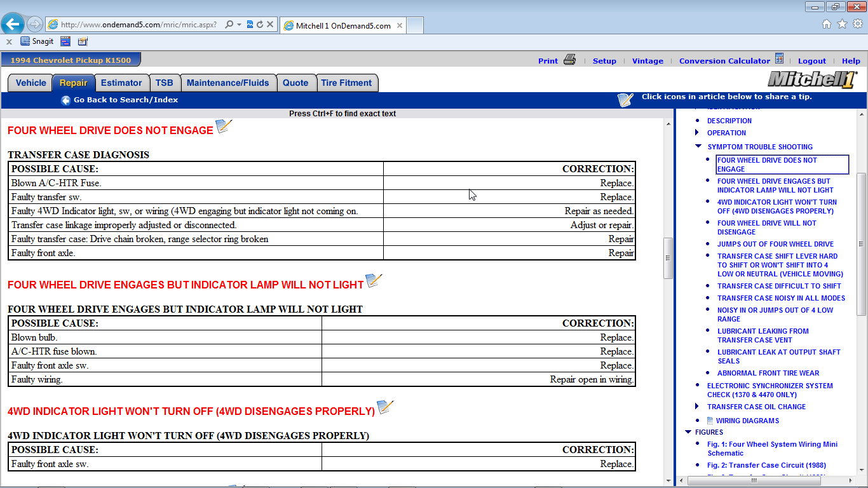Click the Go Back to Search/Index link

126,100
